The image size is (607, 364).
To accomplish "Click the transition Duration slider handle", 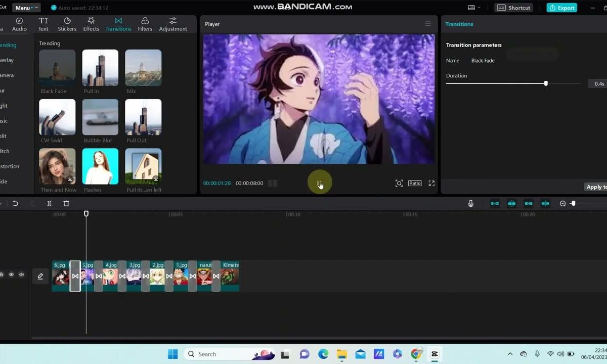I will pyautogui.click(x=546, y=83).
